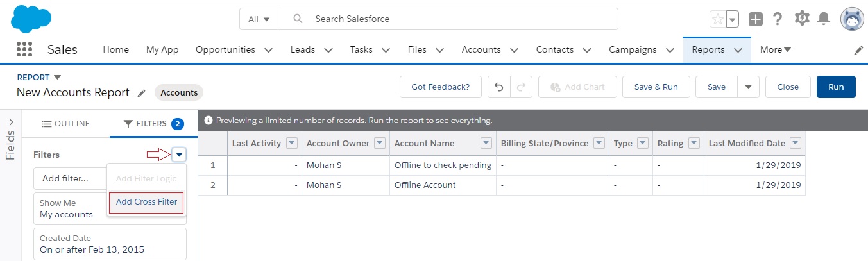
Task: Open the help question mark icon
Action: point(778,19)
